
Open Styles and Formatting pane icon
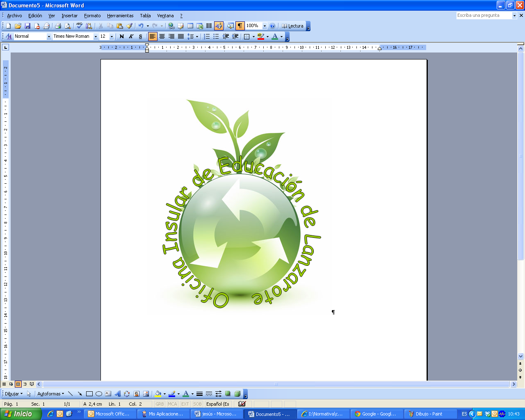coord(9,37)
